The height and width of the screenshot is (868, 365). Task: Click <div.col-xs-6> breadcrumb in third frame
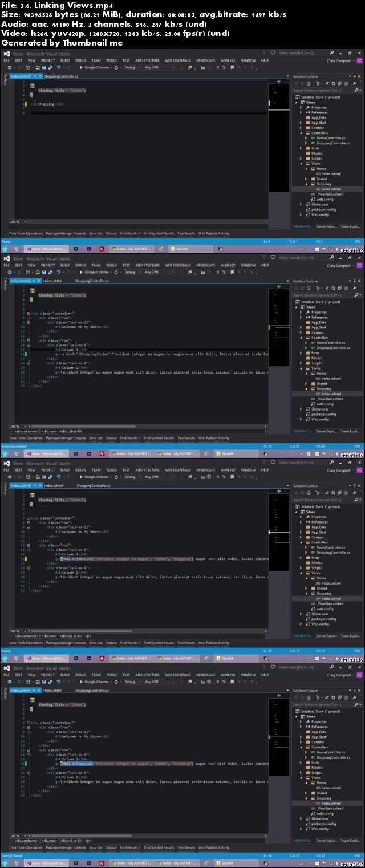71,636
